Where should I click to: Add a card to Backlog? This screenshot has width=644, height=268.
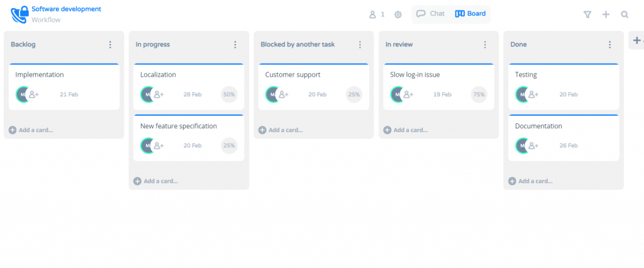coord(31,130)
